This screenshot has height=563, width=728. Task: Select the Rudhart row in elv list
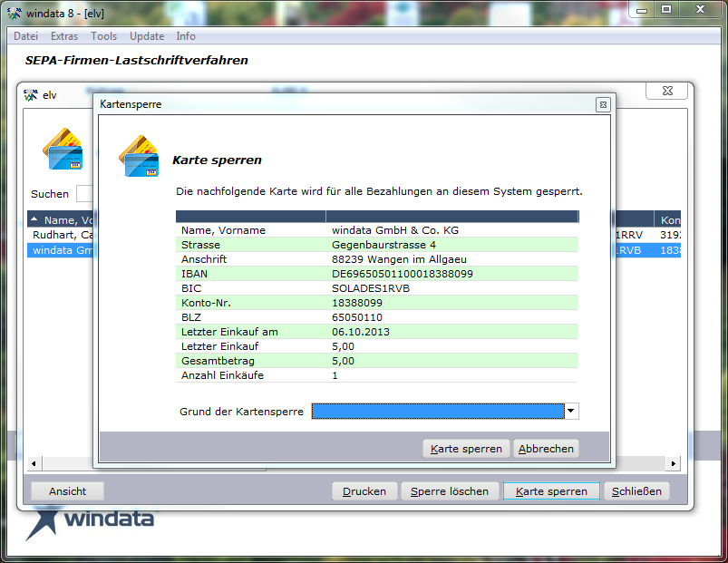click(62, 235)
